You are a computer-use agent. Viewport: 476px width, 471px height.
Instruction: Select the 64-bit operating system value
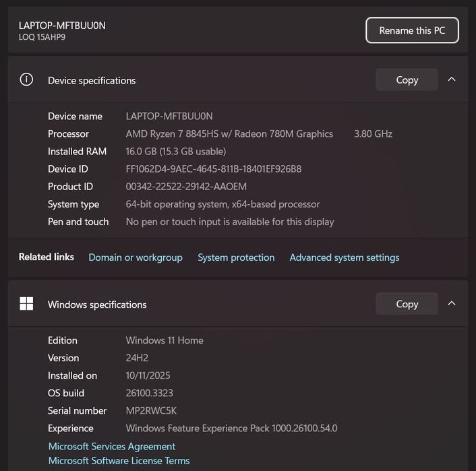pos(222,204)
